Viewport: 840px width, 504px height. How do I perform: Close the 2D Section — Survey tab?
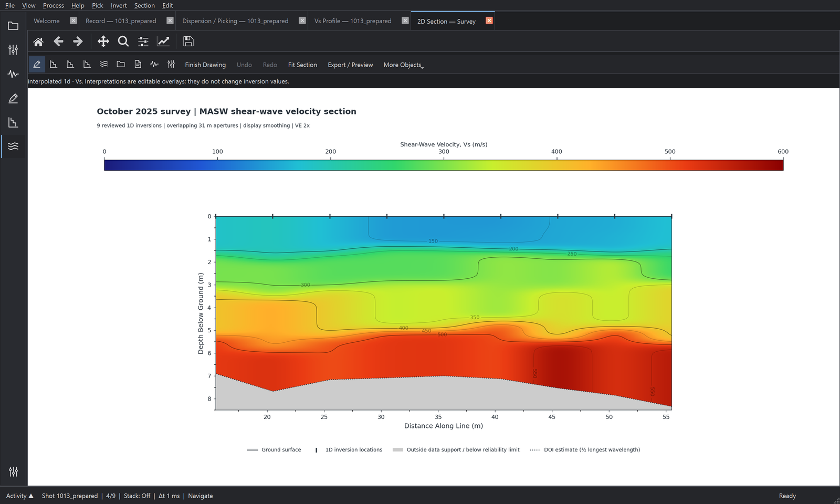tap(489, 20)
